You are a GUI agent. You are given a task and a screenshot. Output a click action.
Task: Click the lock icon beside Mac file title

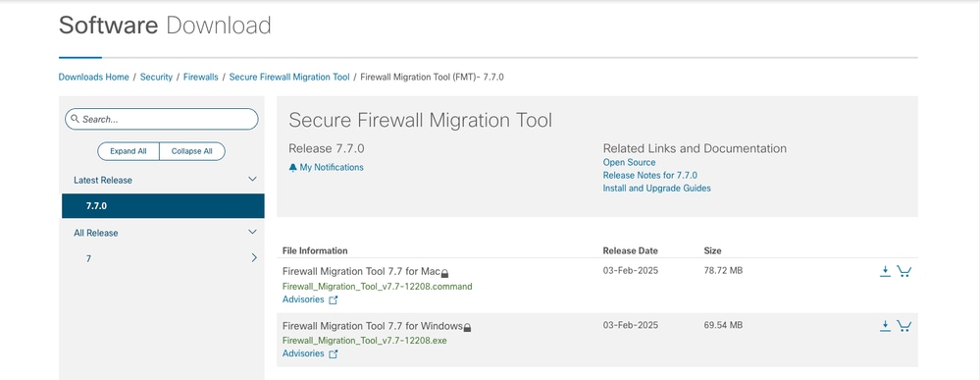pyautogui.click(x=445, y=274)
